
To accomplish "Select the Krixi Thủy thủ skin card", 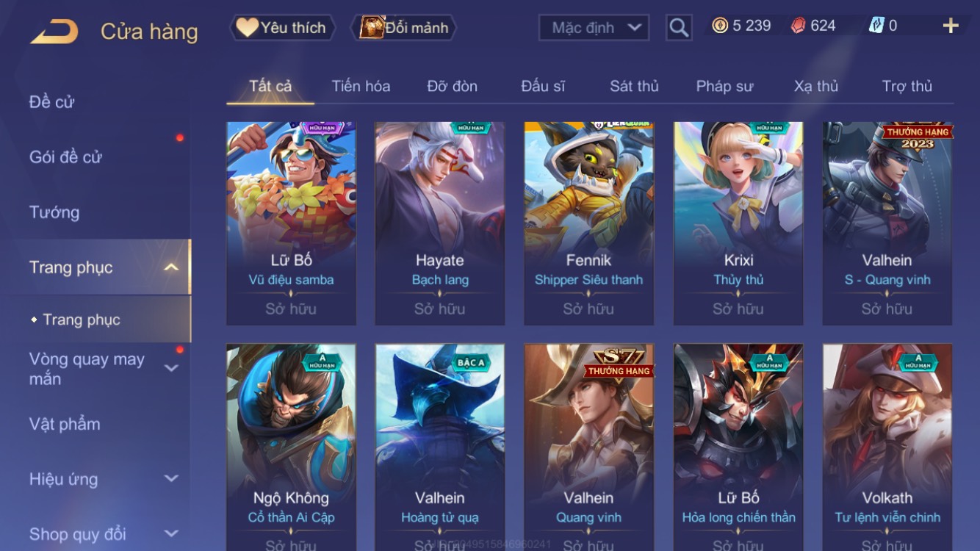I will [x=738, y=223].
